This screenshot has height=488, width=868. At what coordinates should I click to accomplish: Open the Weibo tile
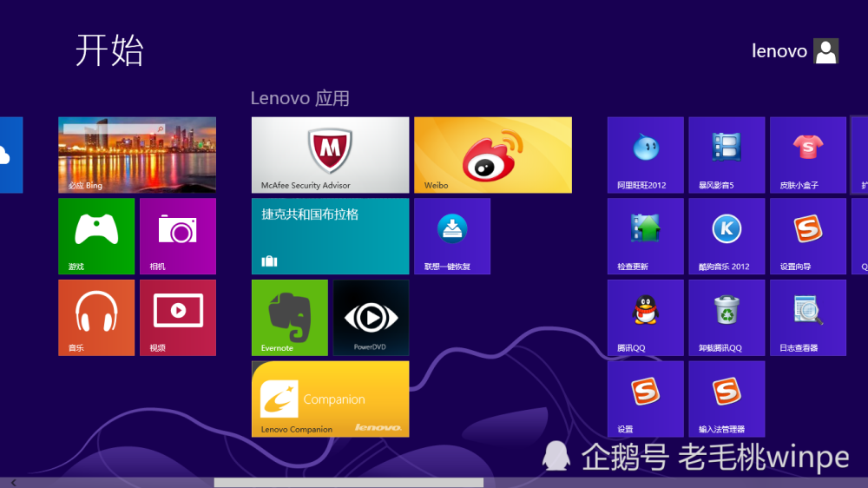[493, 155]
